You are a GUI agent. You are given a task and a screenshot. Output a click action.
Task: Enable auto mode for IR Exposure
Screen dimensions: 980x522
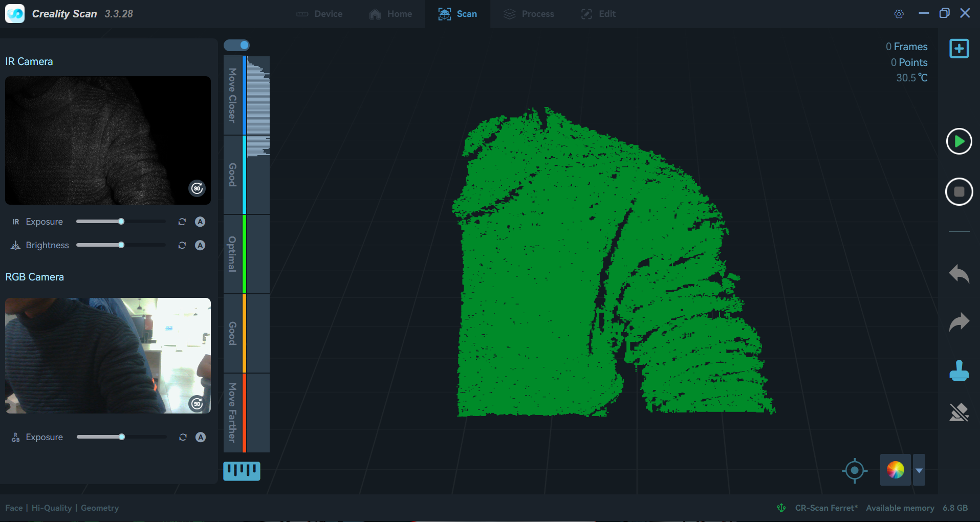click(x=200, y=222)
